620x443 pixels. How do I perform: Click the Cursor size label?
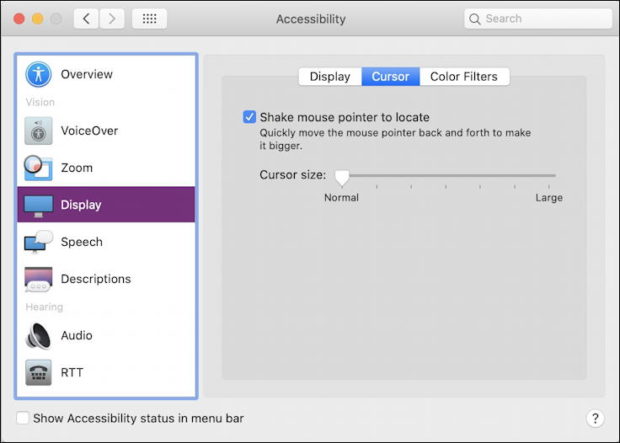(293, 175)
